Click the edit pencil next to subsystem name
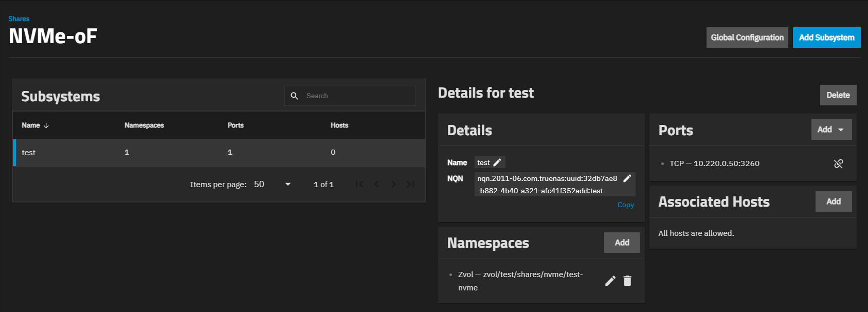This screenshot has height=312, width=868. [x=497, y=162]
